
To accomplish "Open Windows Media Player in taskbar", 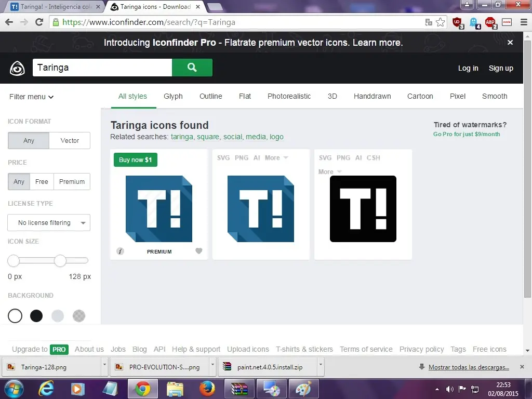I will point(77,389).
